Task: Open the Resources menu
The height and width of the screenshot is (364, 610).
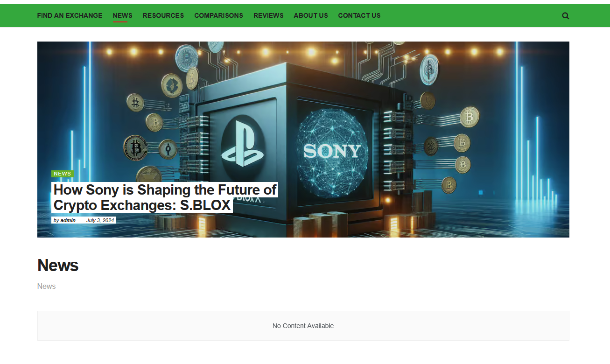Action: coord(163,15)
